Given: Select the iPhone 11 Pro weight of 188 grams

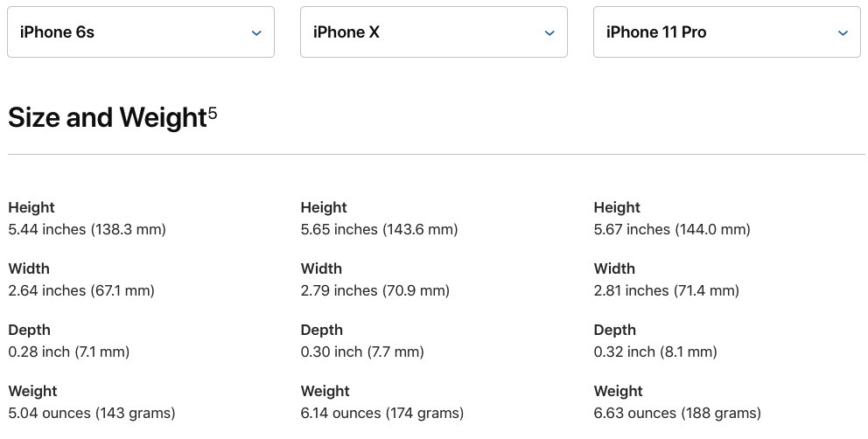Looking at the screenshot, I should 677,414.
